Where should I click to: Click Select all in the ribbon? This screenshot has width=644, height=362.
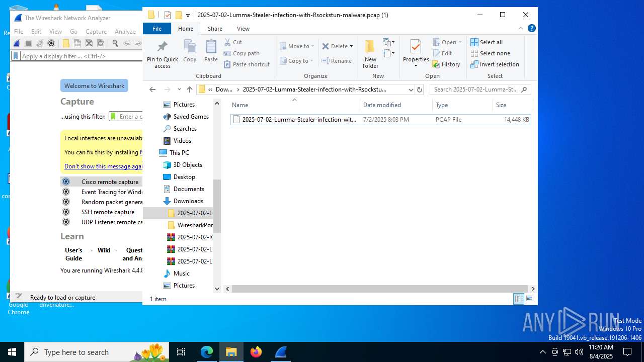[x=487, y=42]
